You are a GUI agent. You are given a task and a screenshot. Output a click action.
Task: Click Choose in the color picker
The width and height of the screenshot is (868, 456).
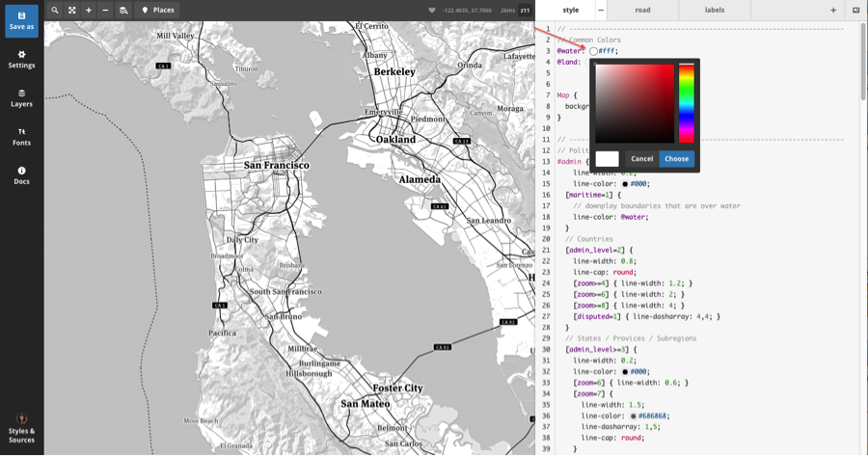tap(676, 159)
